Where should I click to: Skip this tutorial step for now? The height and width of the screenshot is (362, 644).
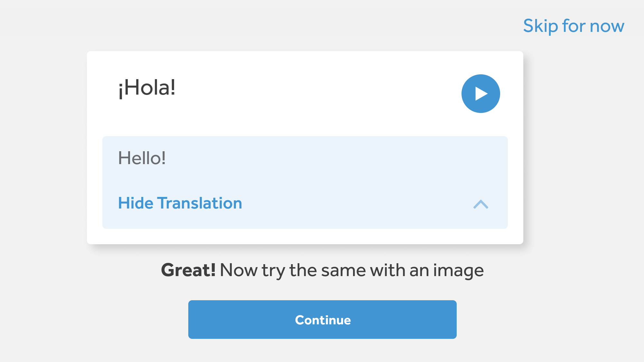point(573,26)
